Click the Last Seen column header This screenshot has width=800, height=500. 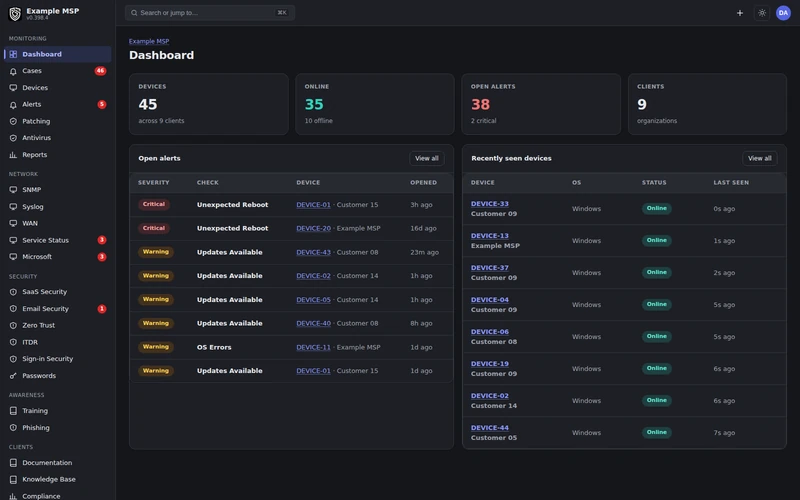(731, 183)
